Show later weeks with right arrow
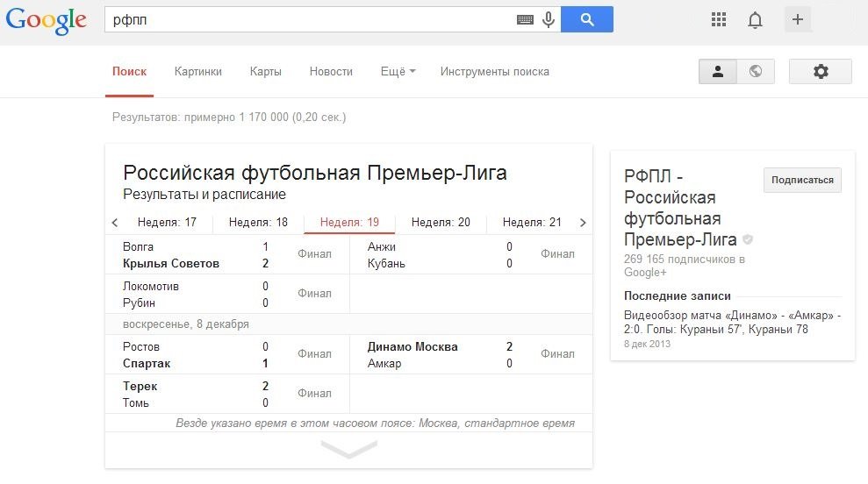Image resolution: width=868 pixels, height=484 pixels. [583, 223]
